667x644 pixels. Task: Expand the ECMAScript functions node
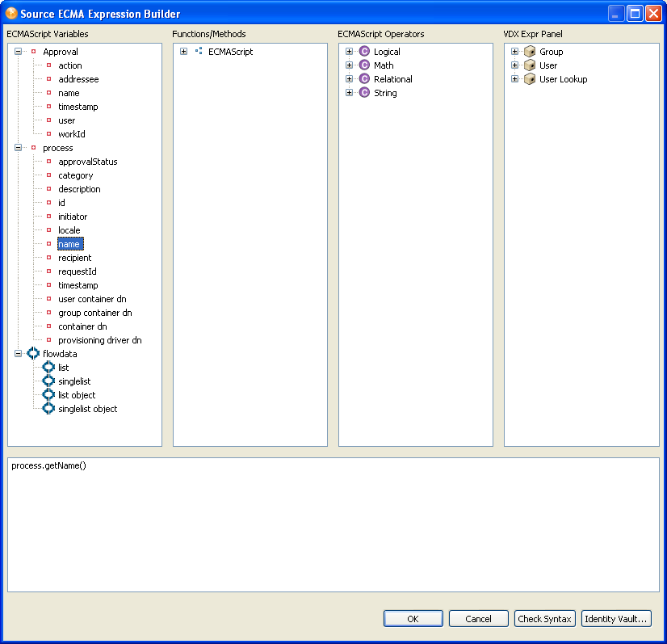(184, 52)
